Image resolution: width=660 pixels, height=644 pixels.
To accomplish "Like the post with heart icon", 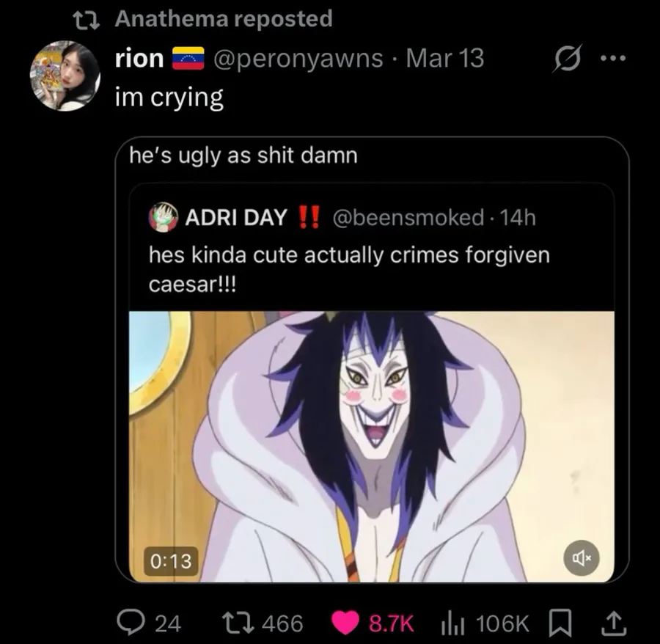I will [343, 623].
